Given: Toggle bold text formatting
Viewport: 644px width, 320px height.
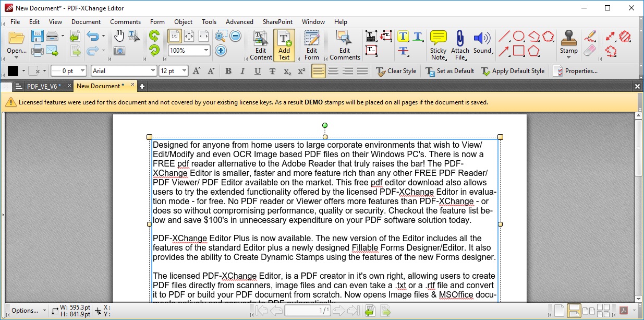Looking at the screenshot, I should click(228, 70).
